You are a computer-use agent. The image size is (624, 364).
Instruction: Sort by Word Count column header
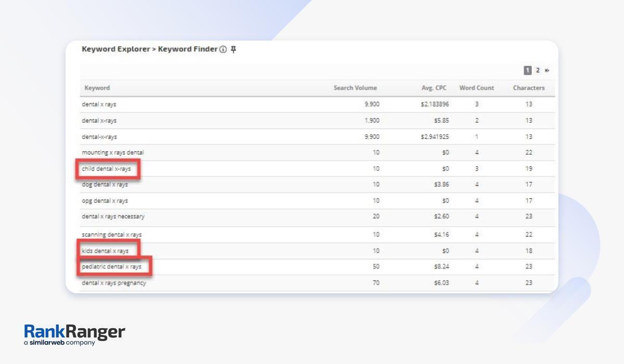[x=476, y=88]
